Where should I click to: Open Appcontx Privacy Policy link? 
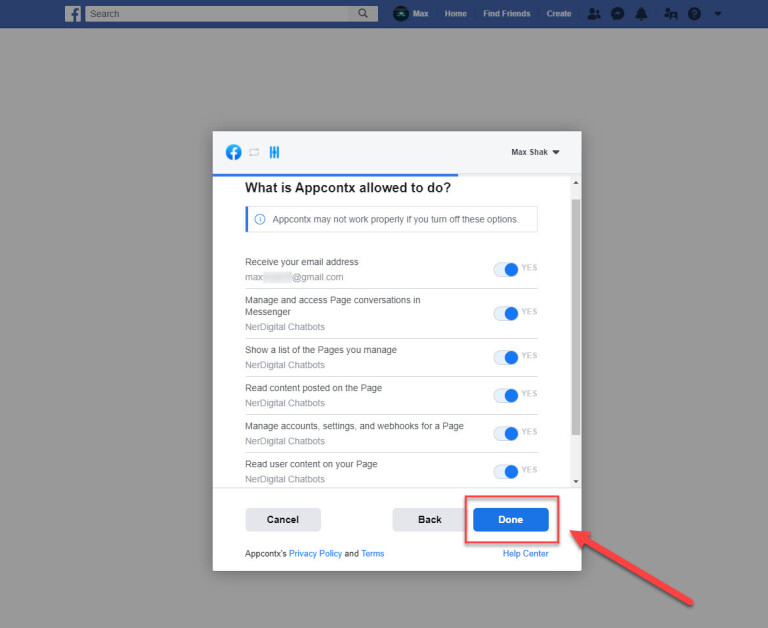click(x=315, y=554)
